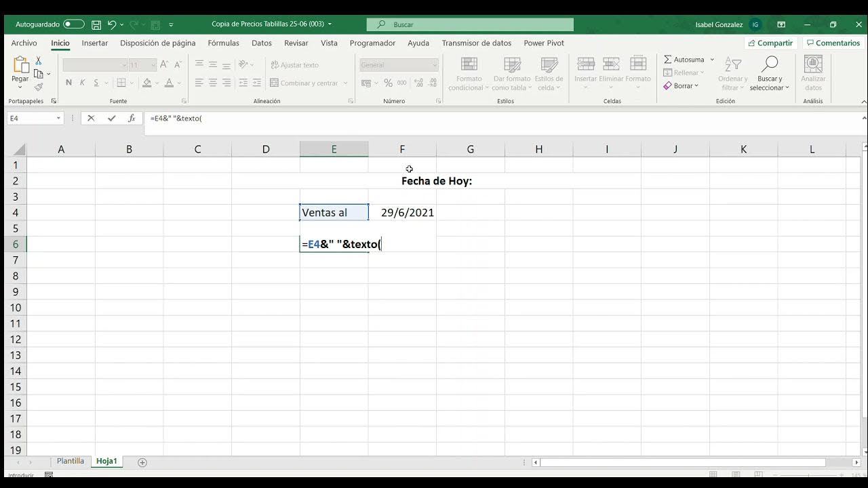Click the fill color bucket swatch
Image resolution: width=868 pixels, height=488 pixels.
click(146, 83)
